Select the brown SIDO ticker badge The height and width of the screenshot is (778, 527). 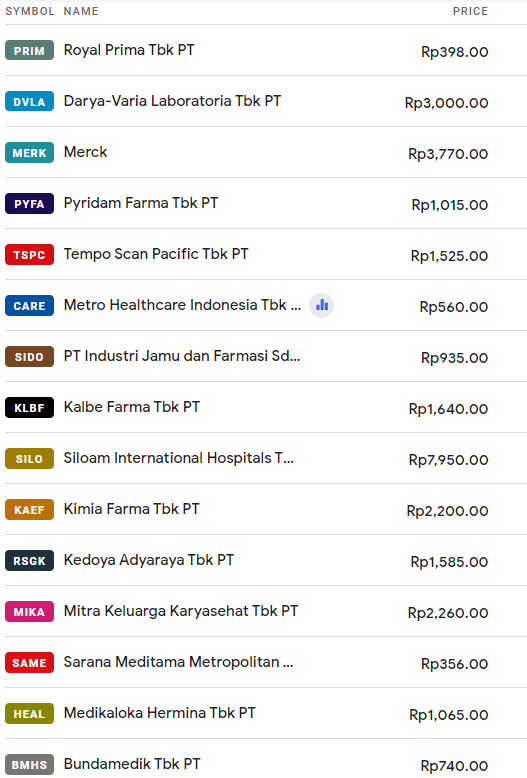(x=29, y=357)
